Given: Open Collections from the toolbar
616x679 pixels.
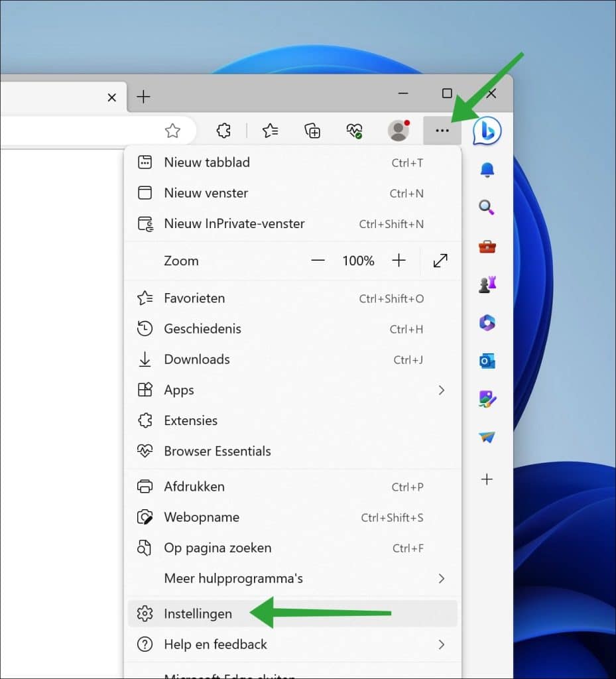Looking at the screenshot, I should (312, 131).
